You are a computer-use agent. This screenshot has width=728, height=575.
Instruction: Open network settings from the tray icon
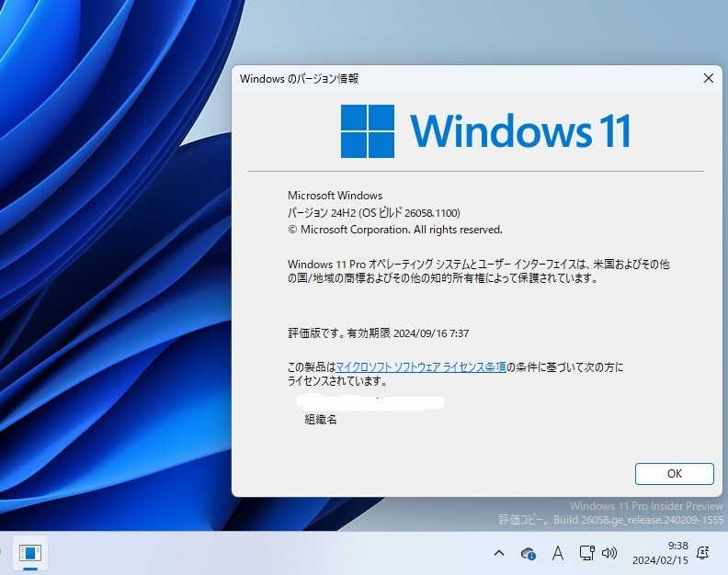[586, 553]
